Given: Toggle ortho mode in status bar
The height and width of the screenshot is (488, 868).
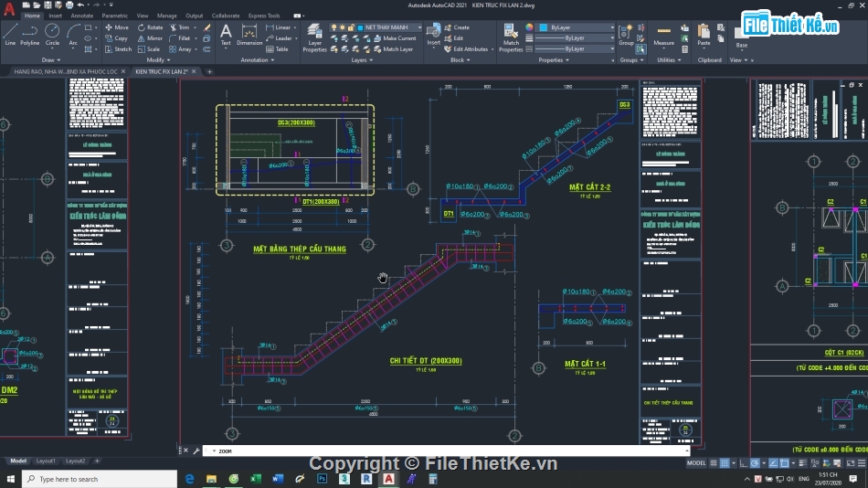Looking at the screenshot, I should tap(744, 463).
